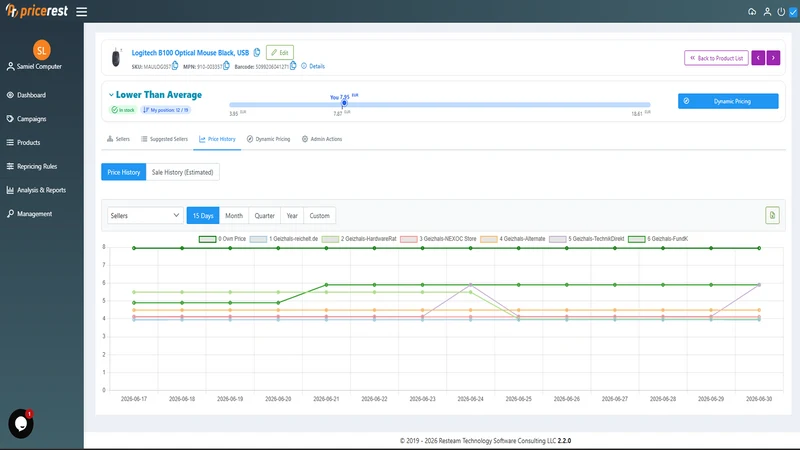Select the Price History tab
This screenshot has width=800, height=450.
pos(217,139)
